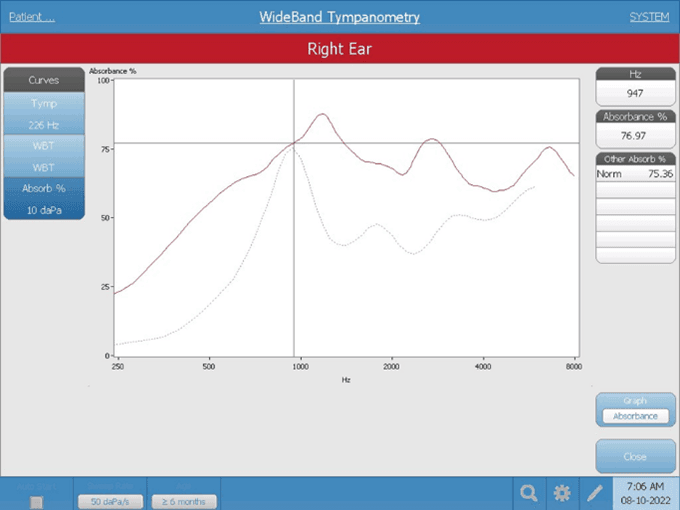
Task: Change the 50 daPa/s pump speed
Action: tap(110, 500)
